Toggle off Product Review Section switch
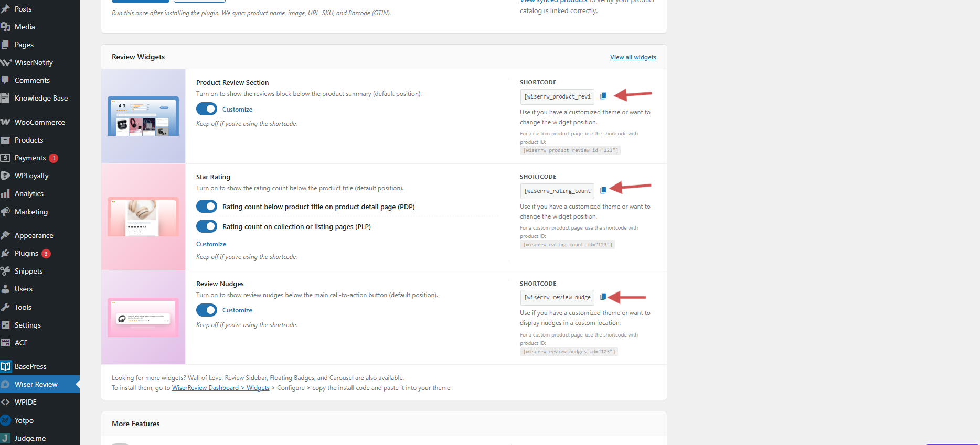 (x=207, y=109)
